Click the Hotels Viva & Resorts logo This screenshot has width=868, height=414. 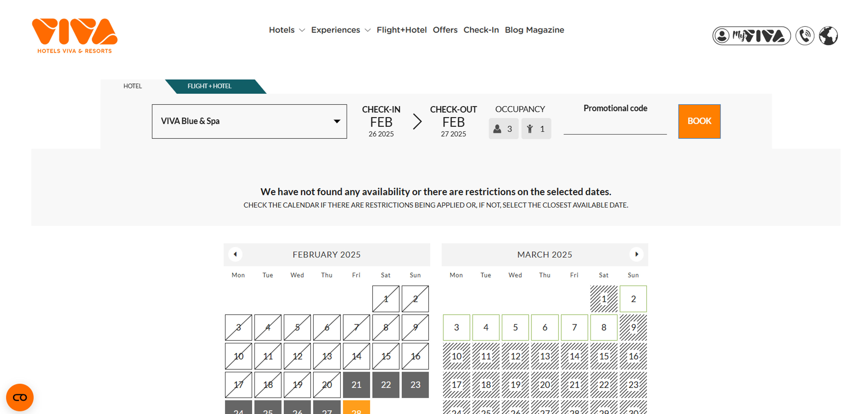click(75, 36)
